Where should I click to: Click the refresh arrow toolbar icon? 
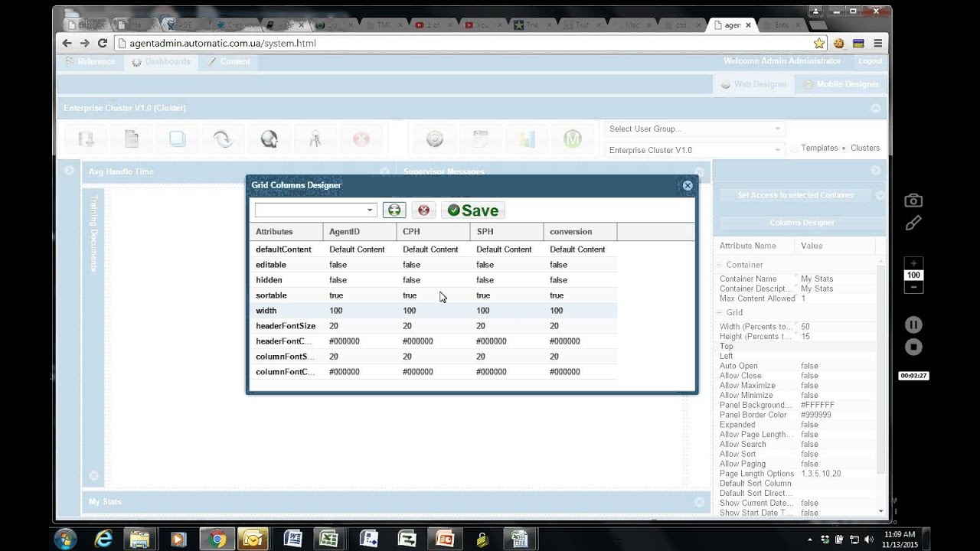pyautogui.click(x=223, y=139)
